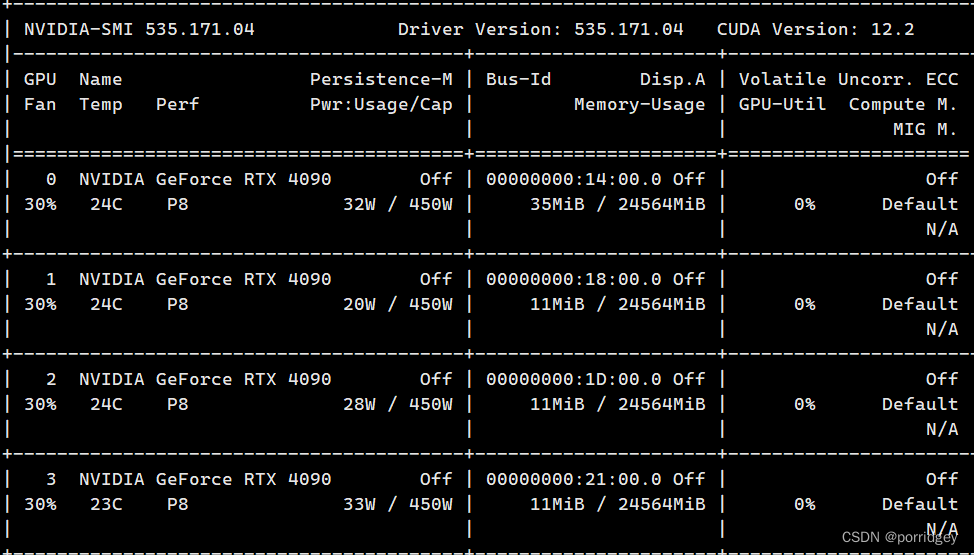
Task: Click the Temp header text
Action: [x=101, y=104]
